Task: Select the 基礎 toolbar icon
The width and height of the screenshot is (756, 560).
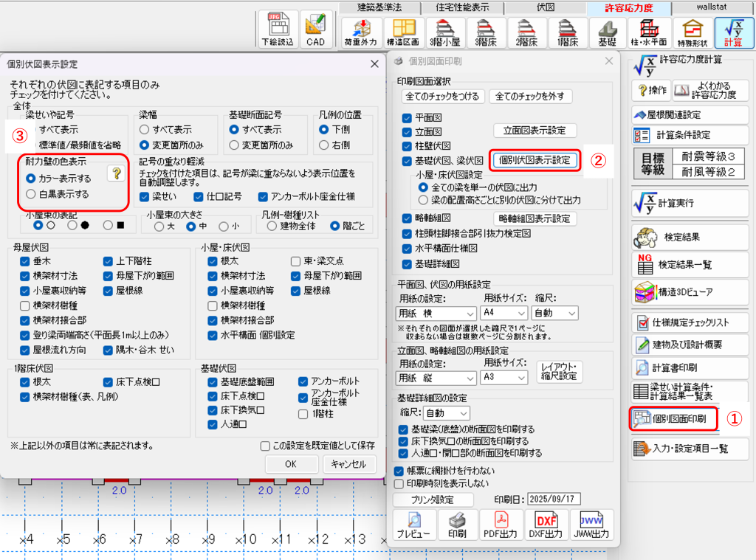Action: [x=608, y=33]
